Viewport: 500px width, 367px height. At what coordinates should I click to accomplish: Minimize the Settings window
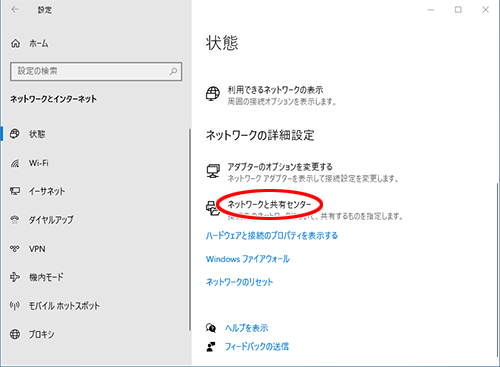431,10
